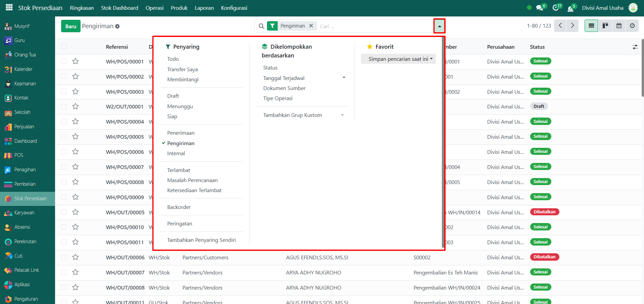Viewport: 644px width, 304px height.
Task: Switch to calendar view
Action: [x=619, y=26]
